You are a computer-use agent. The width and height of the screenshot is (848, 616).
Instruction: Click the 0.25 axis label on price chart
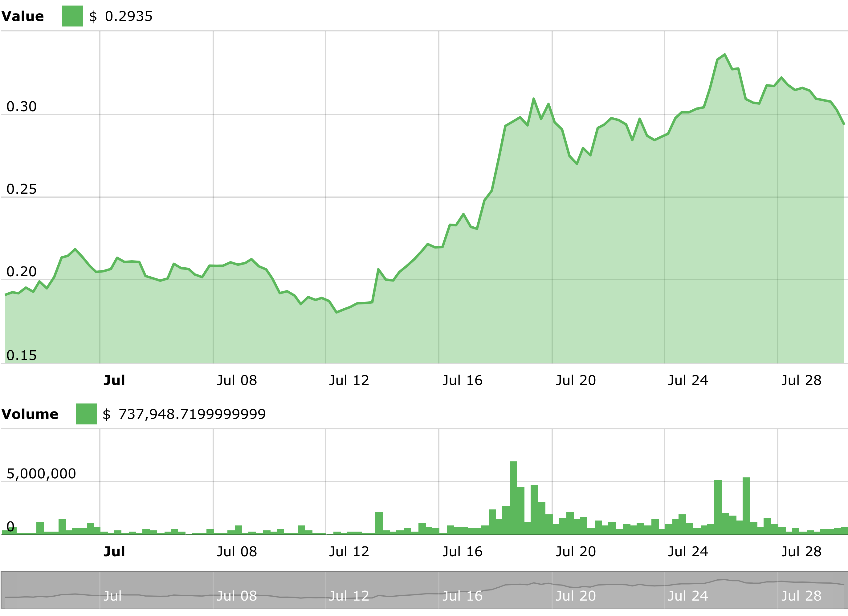pos(21,189)
